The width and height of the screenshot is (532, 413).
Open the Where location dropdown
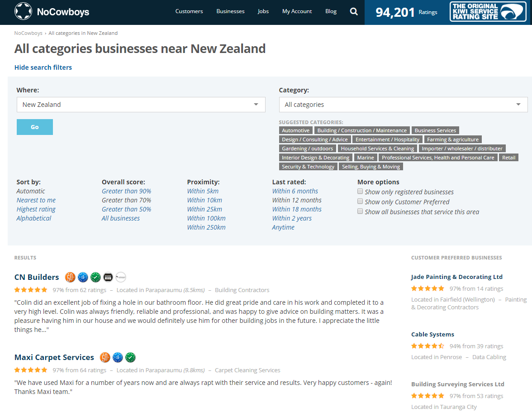(x=141, y=105)
